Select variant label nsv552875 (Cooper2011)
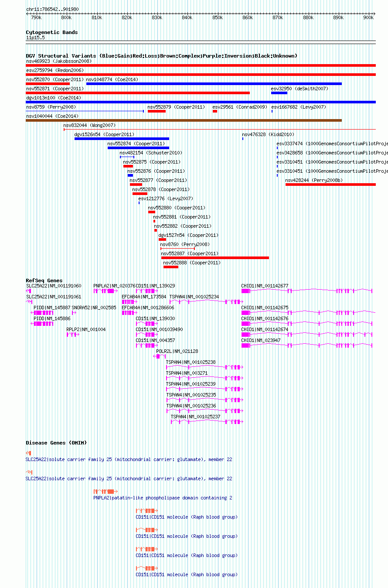Viewport: 388px width, 588px height. (152, 162)
